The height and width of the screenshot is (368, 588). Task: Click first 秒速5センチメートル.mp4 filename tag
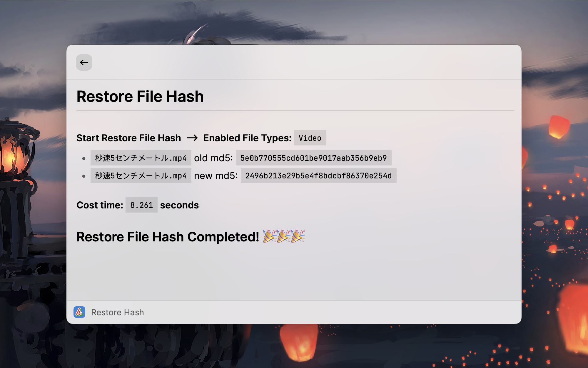point(141,158)
